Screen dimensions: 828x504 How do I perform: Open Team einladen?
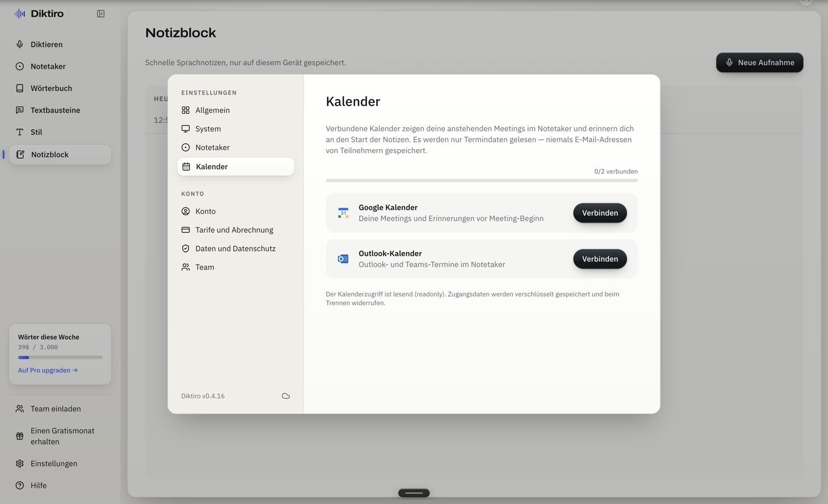[60, 409]
